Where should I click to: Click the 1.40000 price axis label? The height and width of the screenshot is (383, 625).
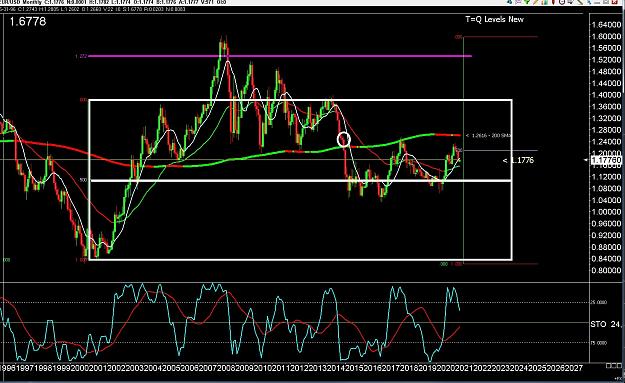(606, 95)
